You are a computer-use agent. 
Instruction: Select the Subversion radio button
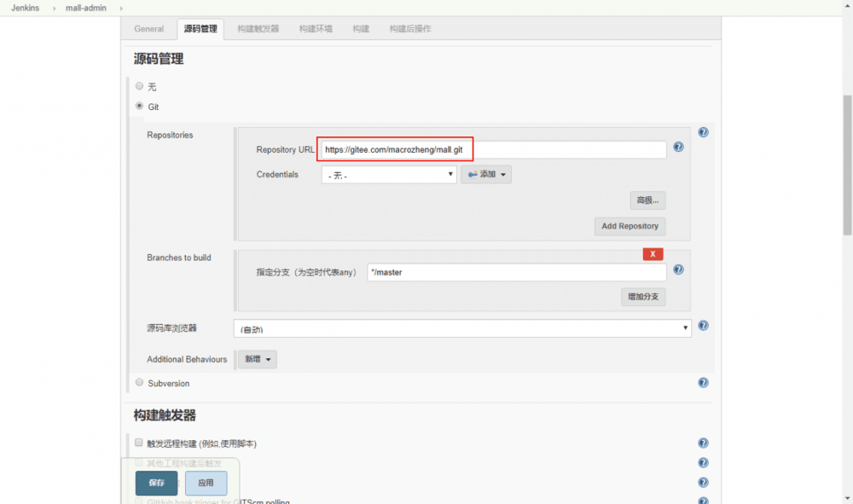coord(139,382)
